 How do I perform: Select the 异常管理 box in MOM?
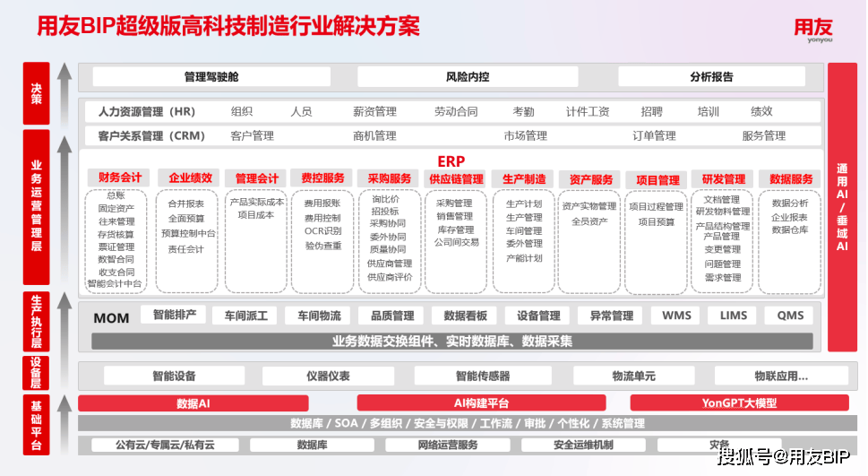point(612,316)
